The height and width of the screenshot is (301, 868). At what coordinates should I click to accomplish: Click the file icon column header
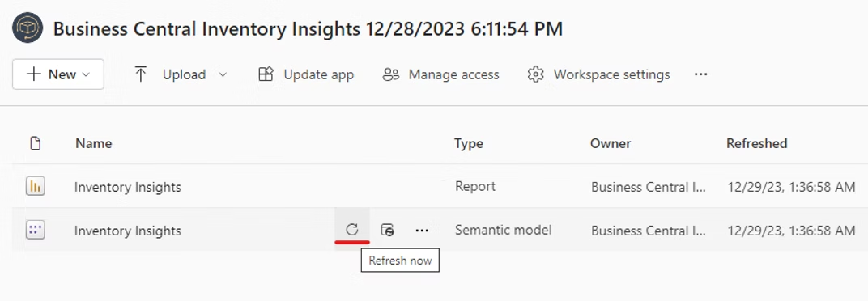36,143
